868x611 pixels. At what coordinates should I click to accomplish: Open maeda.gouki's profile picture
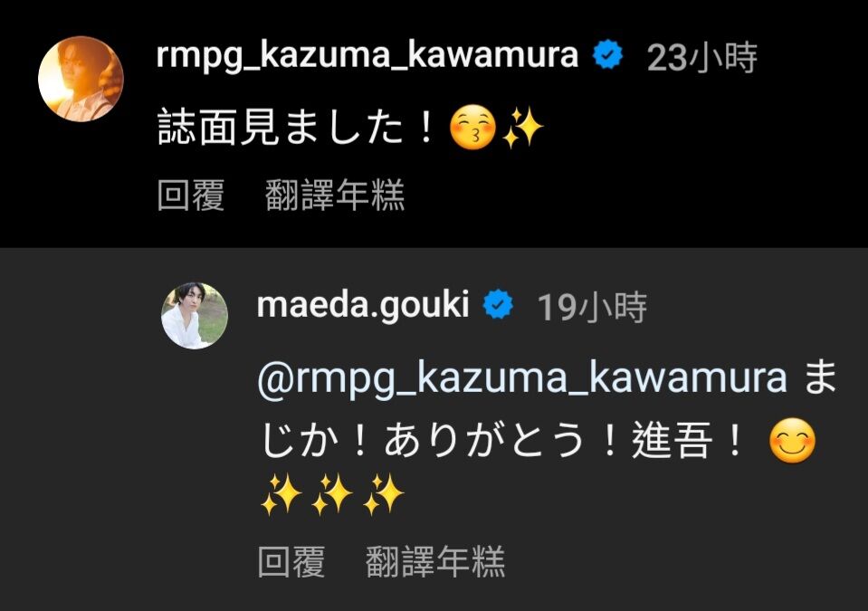click(195, 316)
